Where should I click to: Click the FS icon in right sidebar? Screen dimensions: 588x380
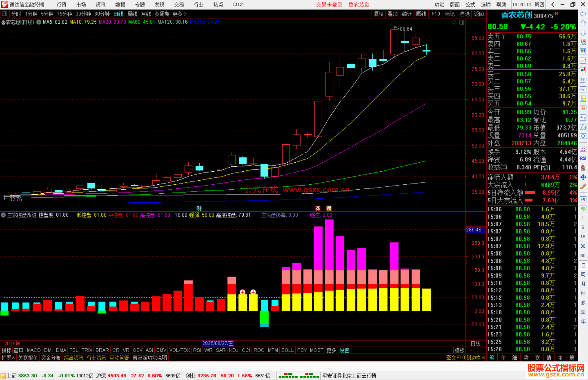[583, 199]
